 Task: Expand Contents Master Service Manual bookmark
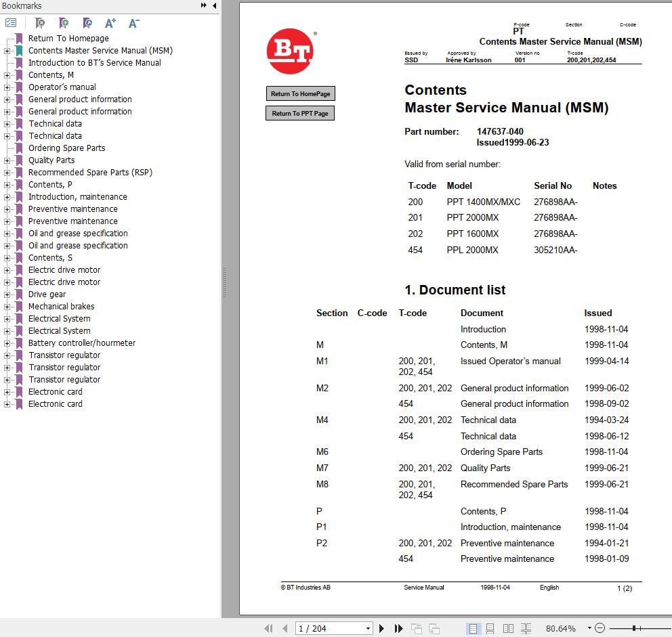click(x=7, y=51)
